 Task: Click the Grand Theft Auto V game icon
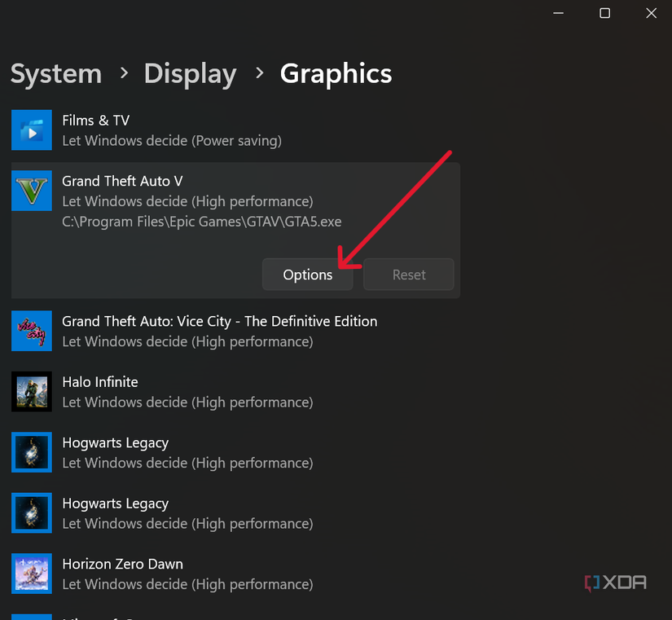click(31, 191)
